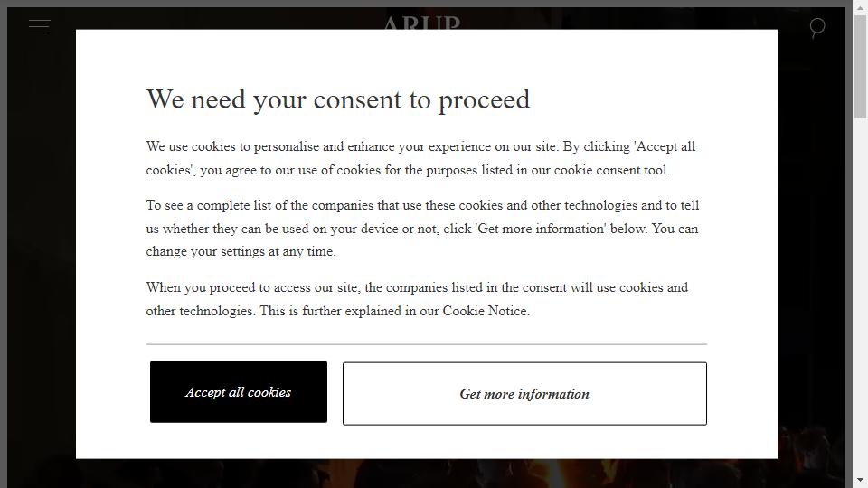Screen dimensions: 868x488
Task: Click the paragraph starting 'We use cookies to personalise'
Action: [420, 158]
